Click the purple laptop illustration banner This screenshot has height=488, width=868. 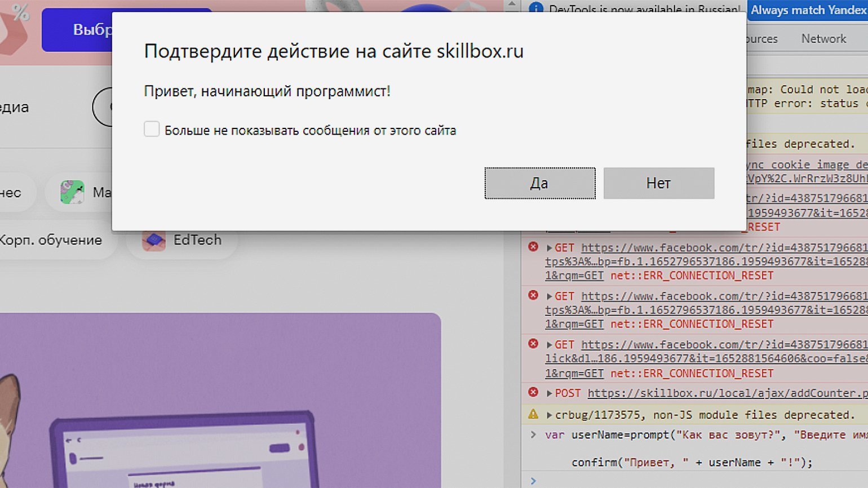tap(220, 400)
